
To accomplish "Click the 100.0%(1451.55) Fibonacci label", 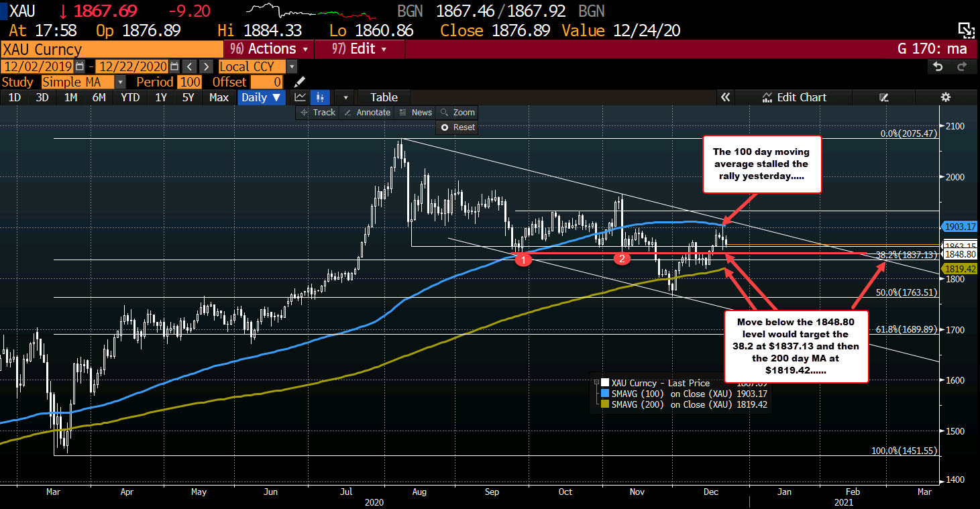I will click(x=904, y=451).
